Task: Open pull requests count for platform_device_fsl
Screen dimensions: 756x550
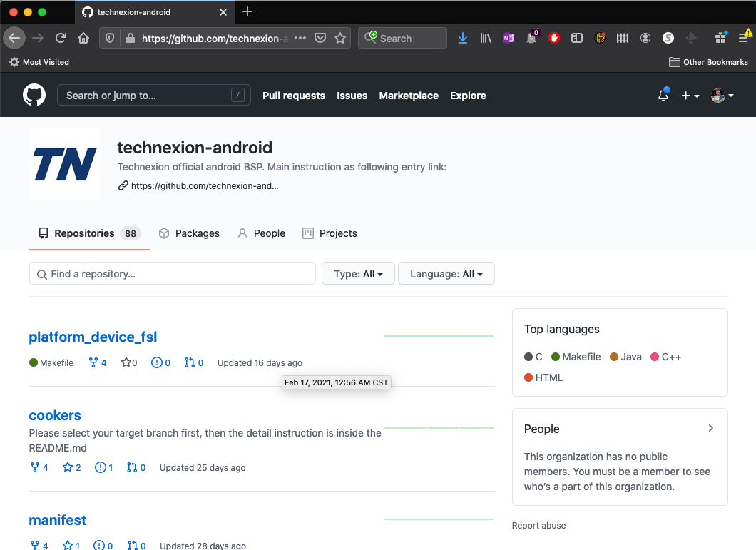Action: pos(194,362)
